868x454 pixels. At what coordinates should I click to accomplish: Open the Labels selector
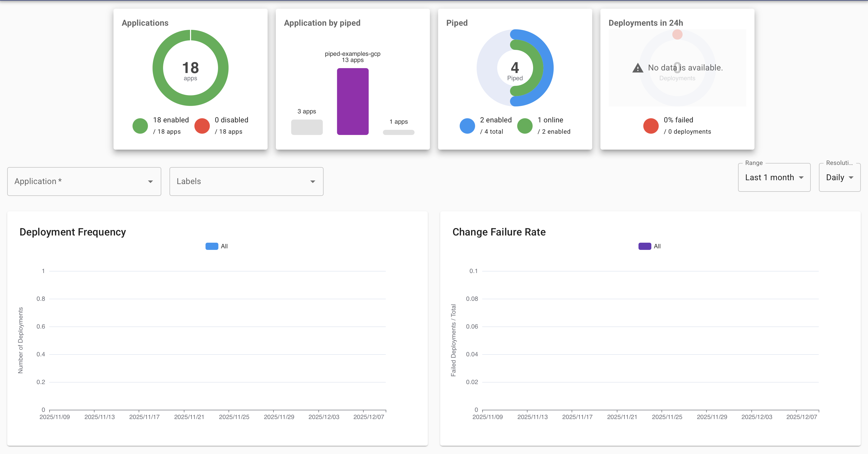[x=246, y=181]
